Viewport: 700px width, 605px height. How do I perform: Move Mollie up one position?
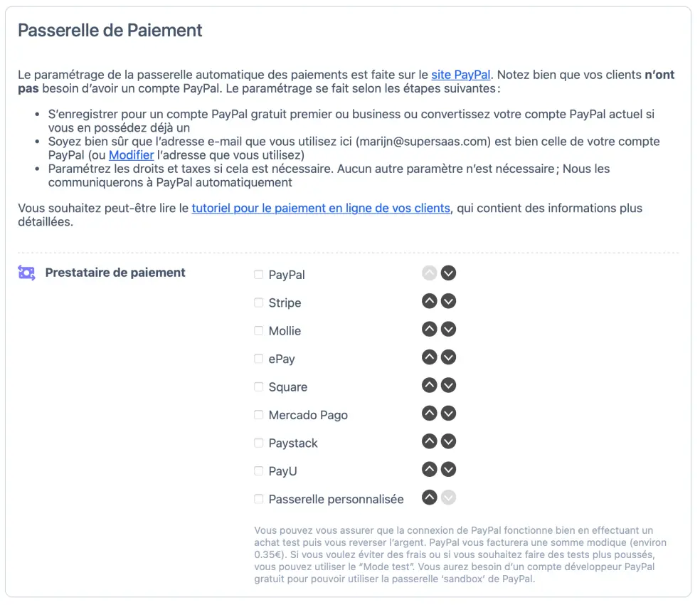[x=429, y=329]
